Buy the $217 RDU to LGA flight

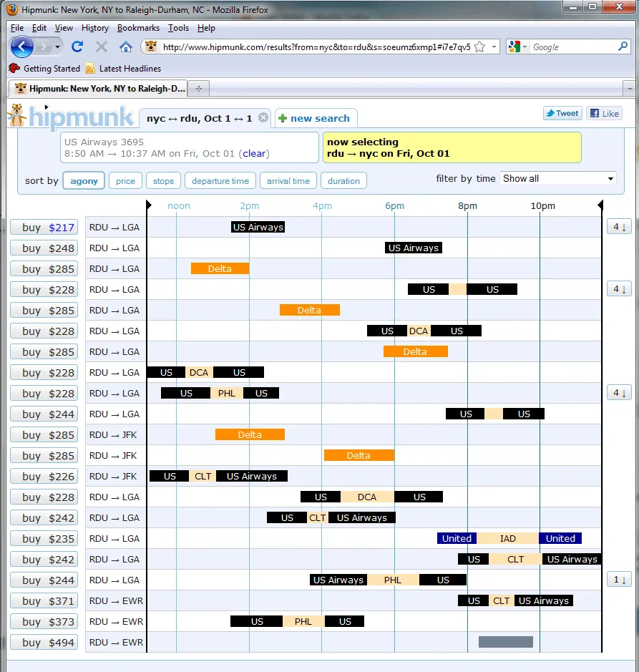point(44,227)
